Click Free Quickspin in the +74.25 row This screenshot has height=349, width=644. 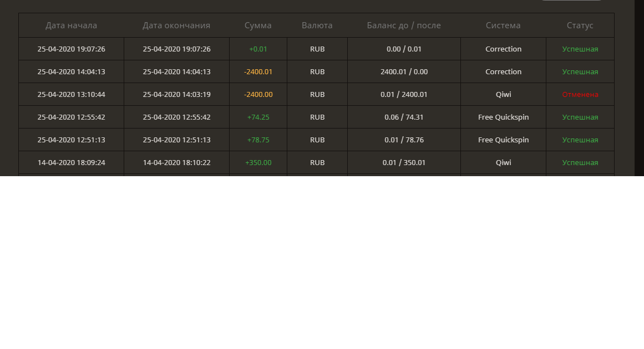click(x=503, y=117)
